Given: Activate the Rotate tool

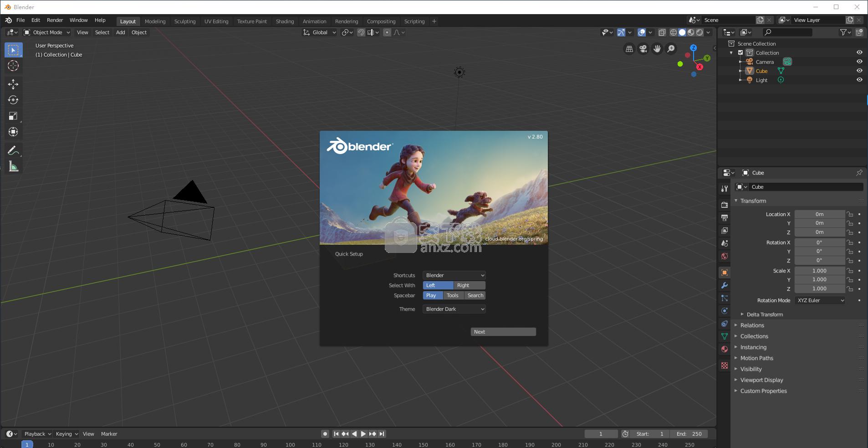Looking at the screenshot, I should point(13,100).
